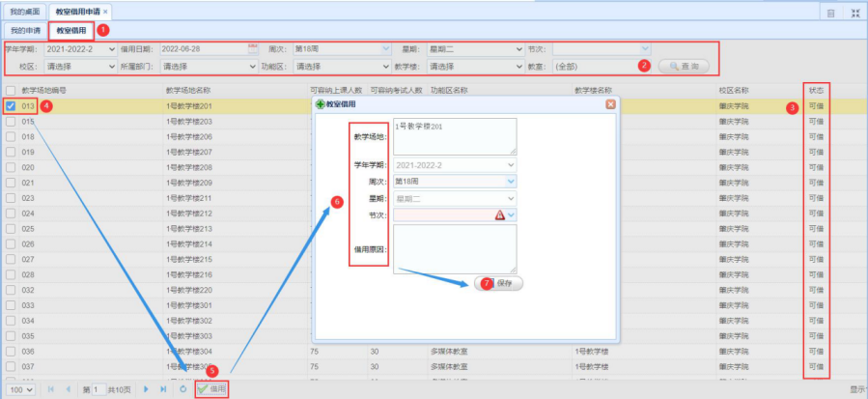
Task: Go to previous page arrow icon
Action: click(68, 388)
